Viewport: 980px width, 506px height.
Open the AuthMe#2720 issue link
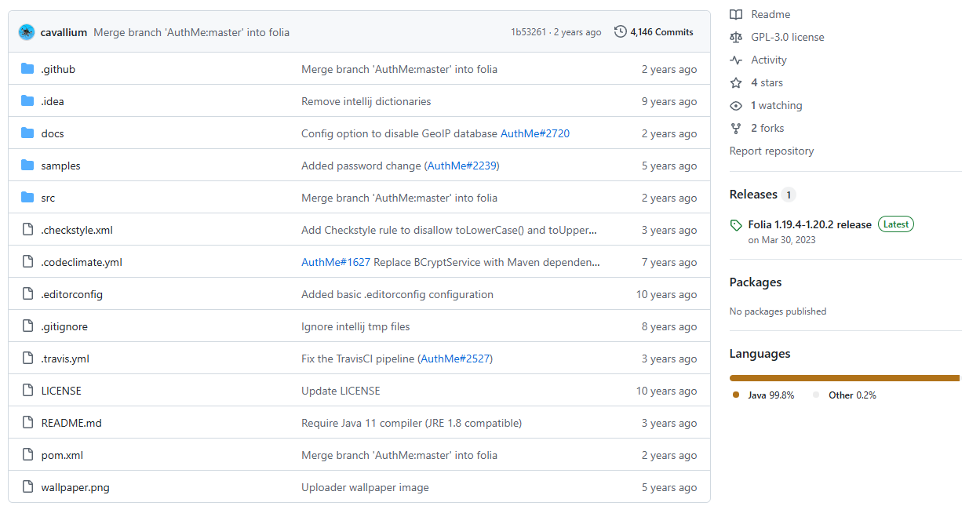535,133
